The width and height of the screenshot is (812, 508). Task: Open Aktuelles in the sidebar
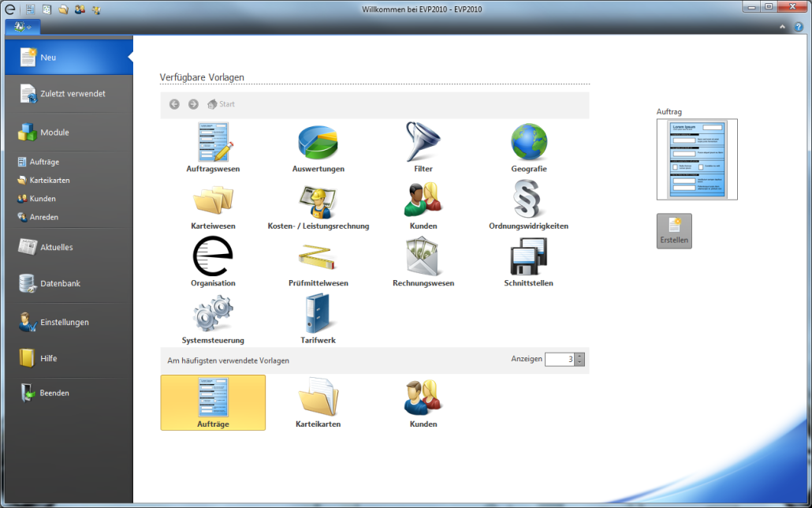pyautogui.click(x=69, y=247)
